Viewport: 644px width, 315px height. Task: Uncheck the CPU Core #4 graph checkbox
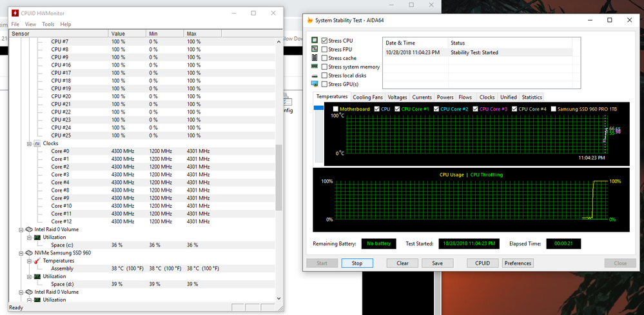click(514, 109)
